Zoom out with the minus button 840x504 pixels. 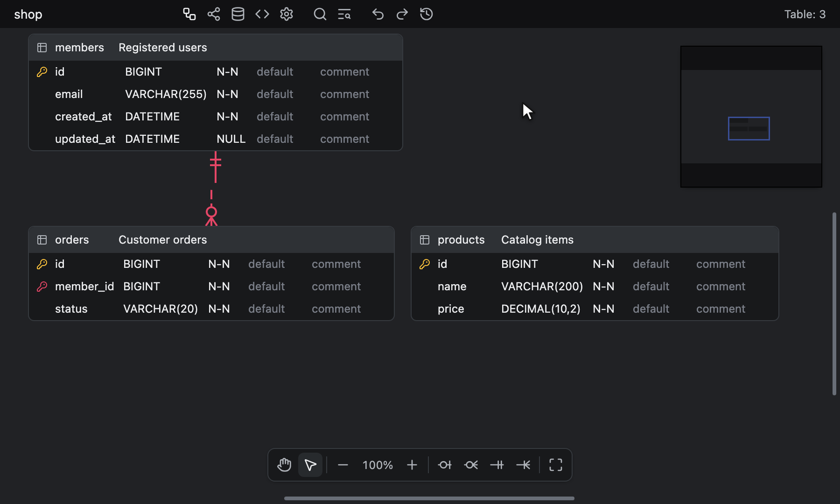point(343,465)
